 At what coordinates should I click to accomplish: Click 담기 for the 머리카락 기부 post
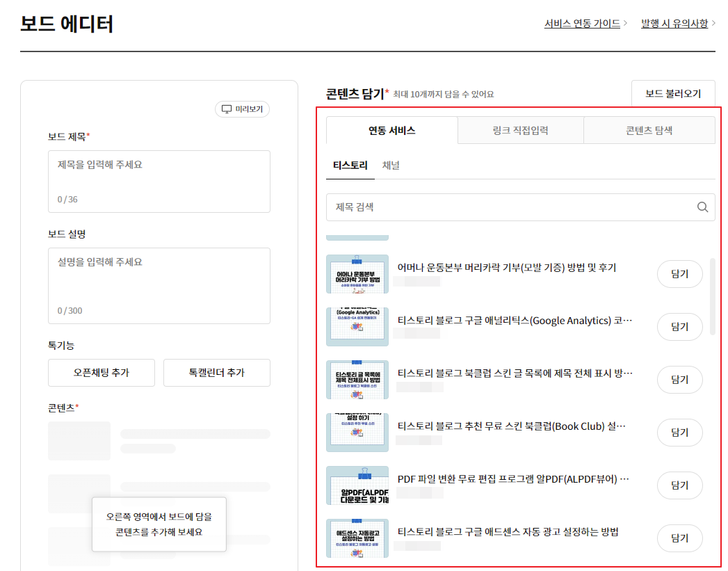(679, 274)
